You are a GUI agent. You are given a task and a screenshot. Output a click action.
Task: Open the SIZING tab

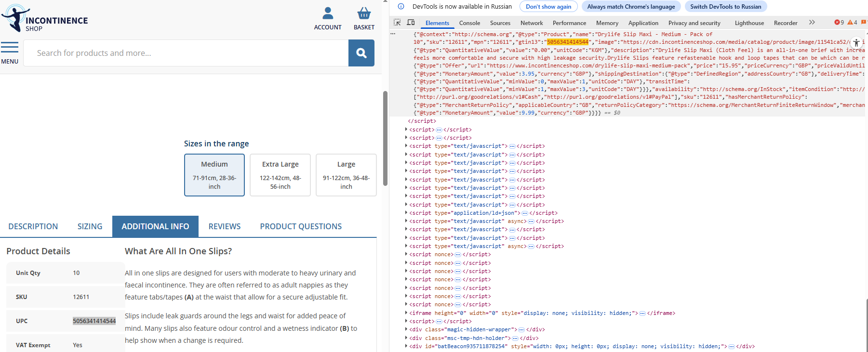coord(90,226)
